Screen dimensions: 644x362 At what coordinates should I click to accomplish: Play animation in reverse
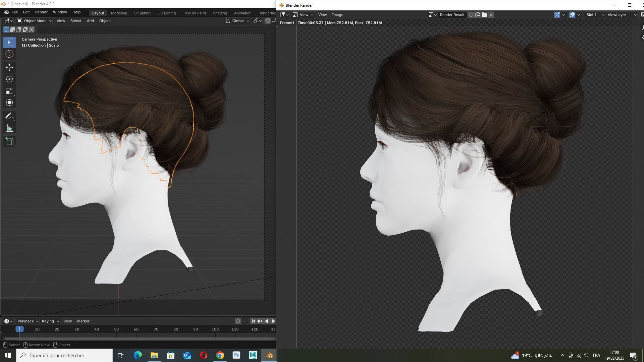pos(267,321)
